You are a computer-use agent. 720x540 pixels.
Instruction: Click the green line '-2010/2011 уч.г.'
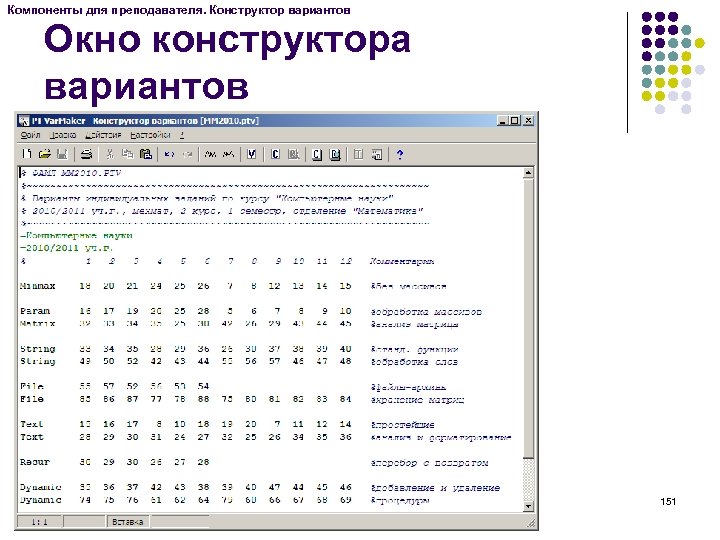(67, 248)
